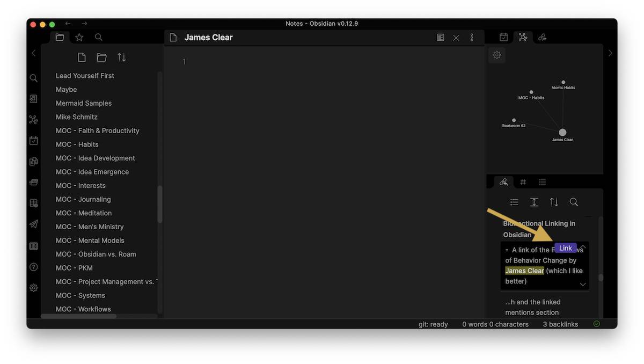The height and width of the screenshot is (364, 644).
Task: Show the backlinks search filter
Action: [x=574, y=202]
